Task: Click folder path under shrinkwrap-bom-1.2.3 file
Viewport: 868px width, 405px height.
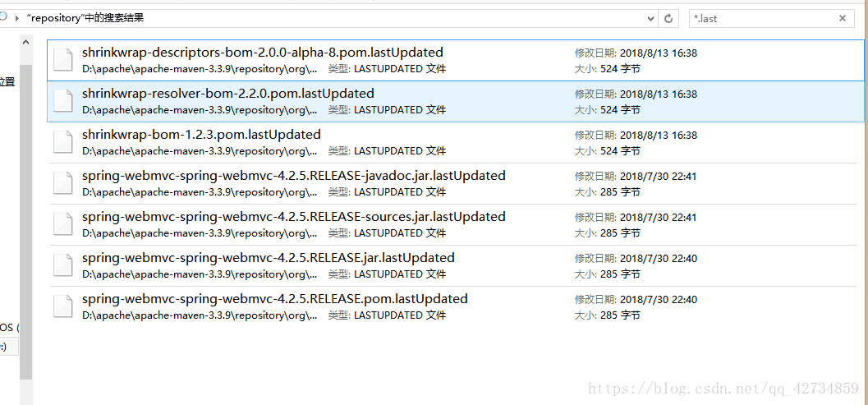Action: (200, 151)
